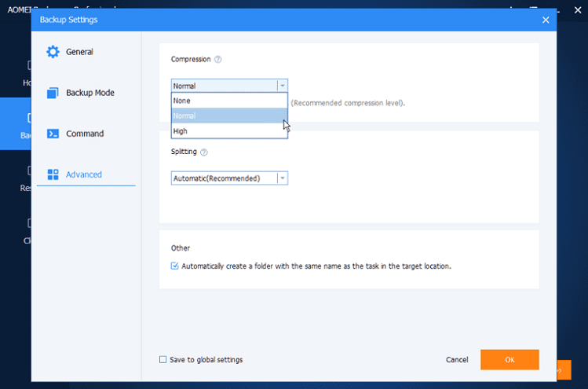Click the Compression help question mark icon

217,59
